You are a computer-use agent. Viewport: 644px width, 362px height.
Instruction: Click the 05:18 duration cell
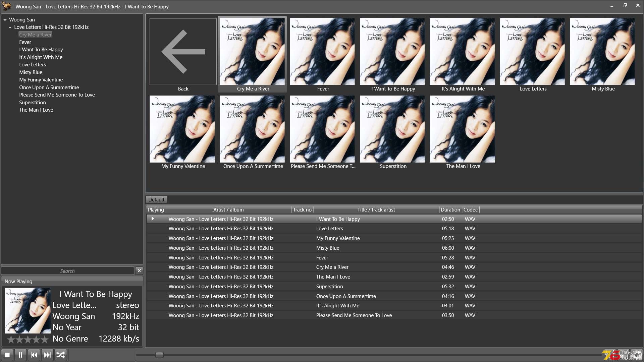(x=448, y=229)
